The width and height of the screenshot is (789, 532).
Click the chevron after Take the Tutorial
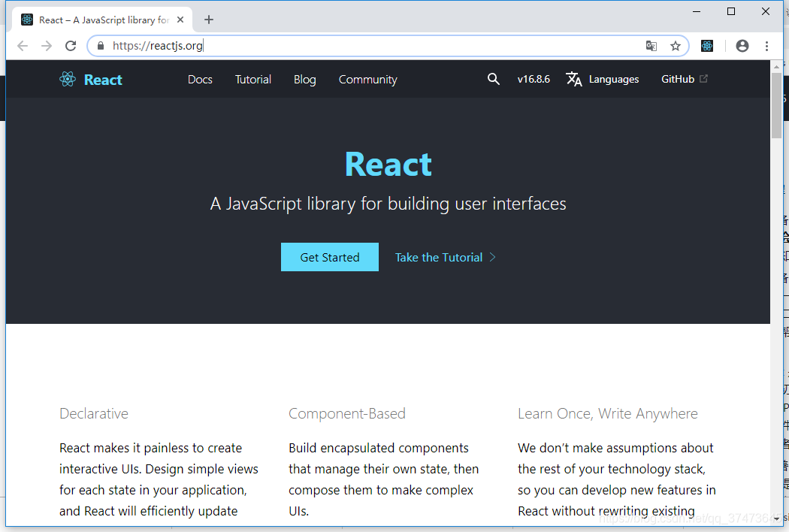coord(493,257)
